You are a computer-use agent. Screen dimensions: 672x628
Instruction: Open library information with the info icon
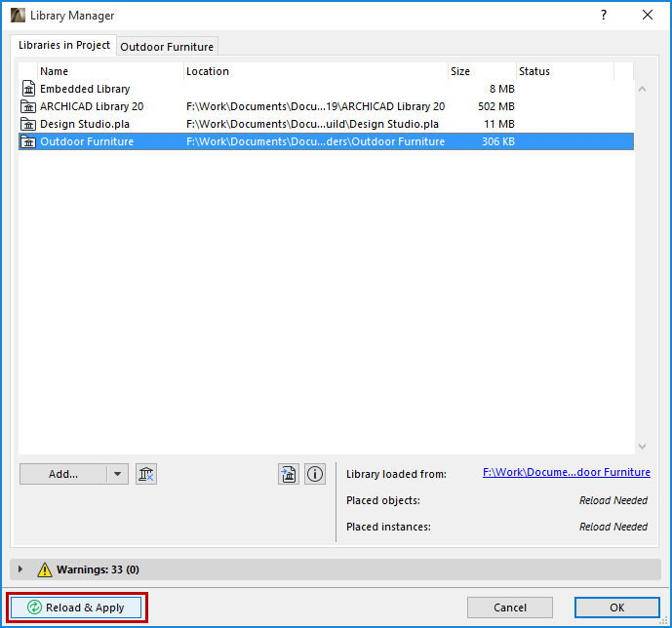315,474
